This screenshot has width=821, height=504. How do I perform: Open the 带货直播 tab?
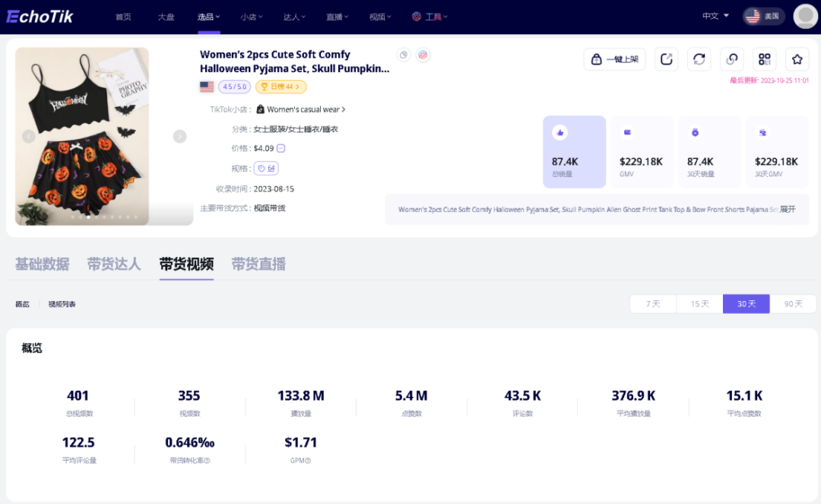tap(258, 264)
